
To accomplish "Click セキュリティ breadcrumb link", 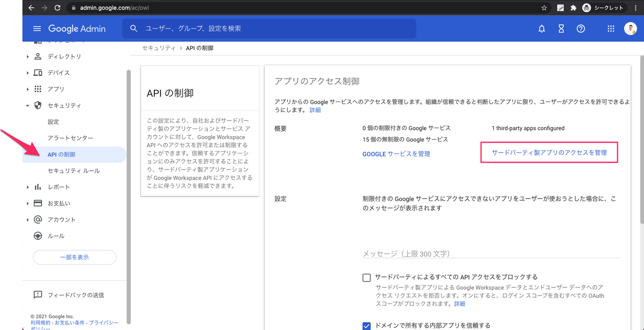I will point(159,48).
